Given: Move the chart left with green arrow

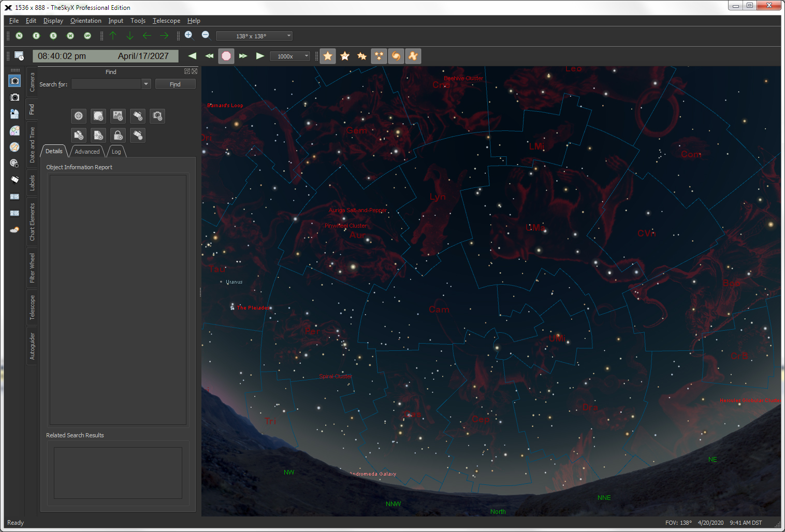Looking at the screenshot, I should click(x=147, y=36).
